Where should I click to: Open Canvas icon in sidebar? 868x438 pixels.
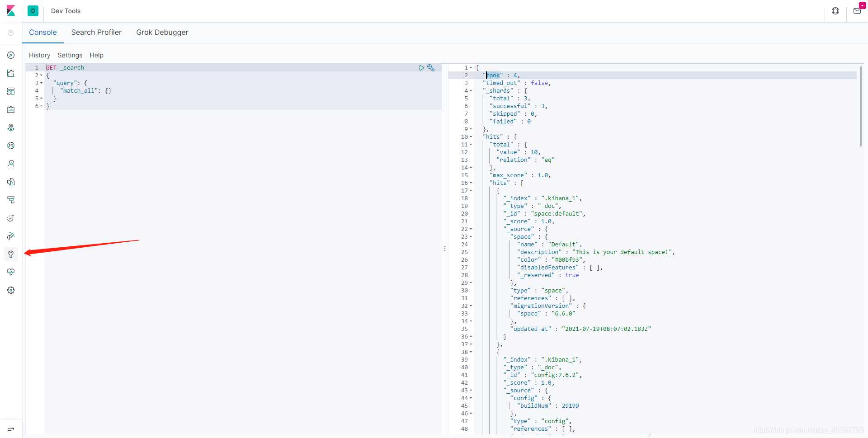point(11,109)
